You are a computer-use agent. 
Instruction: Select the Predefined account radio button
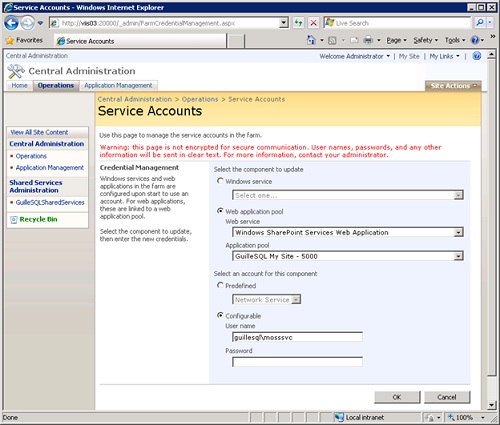(220, 285)
